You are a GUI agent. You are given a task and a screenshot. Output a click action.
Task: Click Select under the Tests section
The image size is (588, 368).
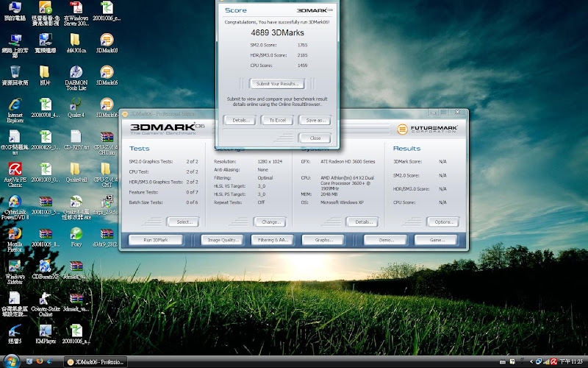(183, 222)
